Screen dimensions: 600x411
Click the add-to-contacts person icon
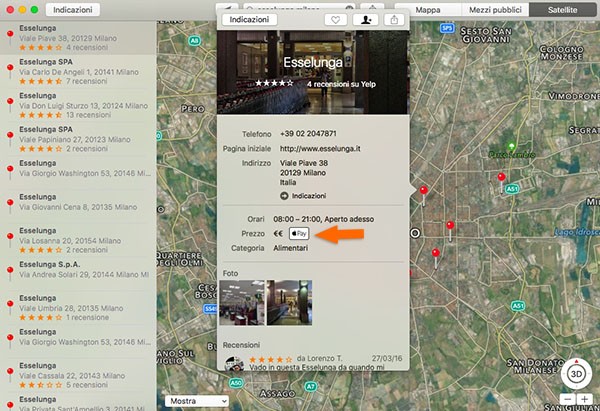pyautogui.click(x=365, y=20)
